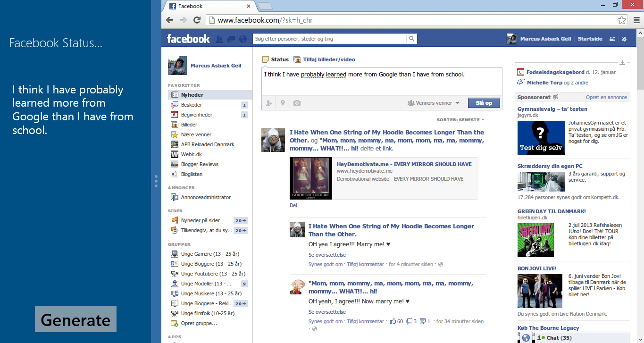Bookmark page with Chrome star icon
Viewport: 644px width, 343px height.
click(x=622, y=20)
